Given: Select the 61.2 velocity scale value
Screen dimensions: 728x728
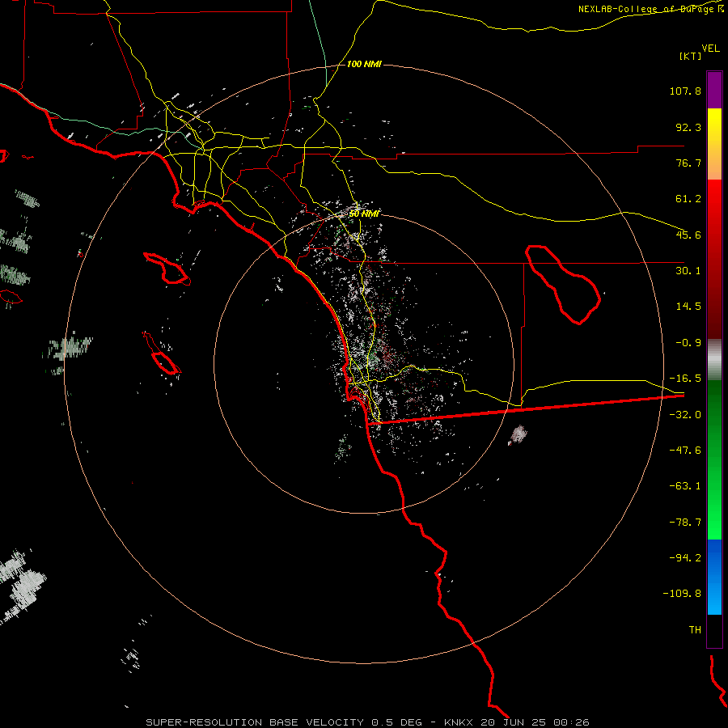Looking at the screenshot, I should [x=688, y=199].
